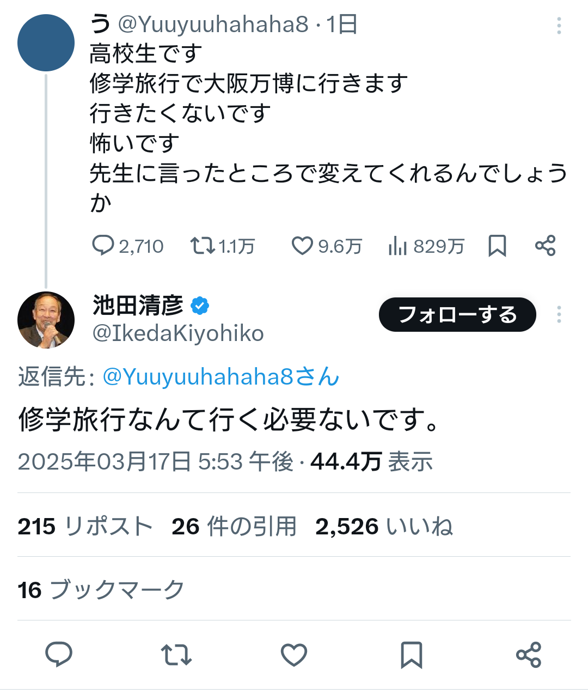The image size is (588, 700).
Task: Retweet the original post with 1.1万 reposts
Action: 222,246
